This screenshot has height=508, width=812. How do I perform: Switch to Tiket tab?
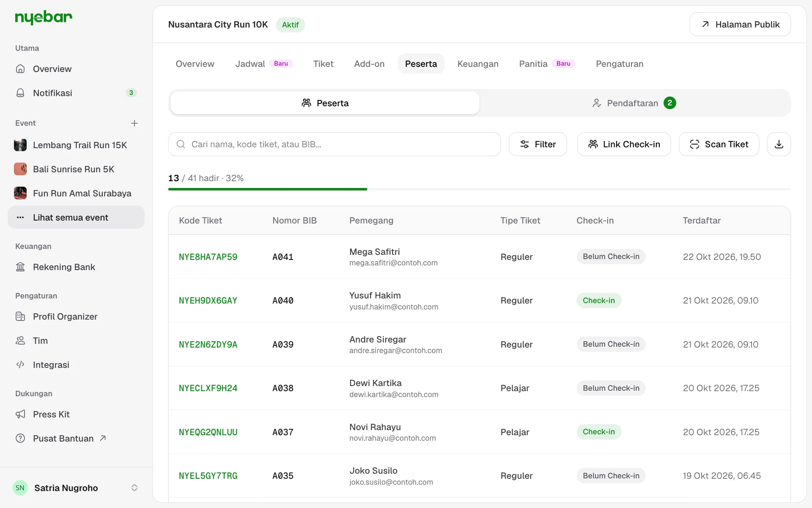coord(324,64)
